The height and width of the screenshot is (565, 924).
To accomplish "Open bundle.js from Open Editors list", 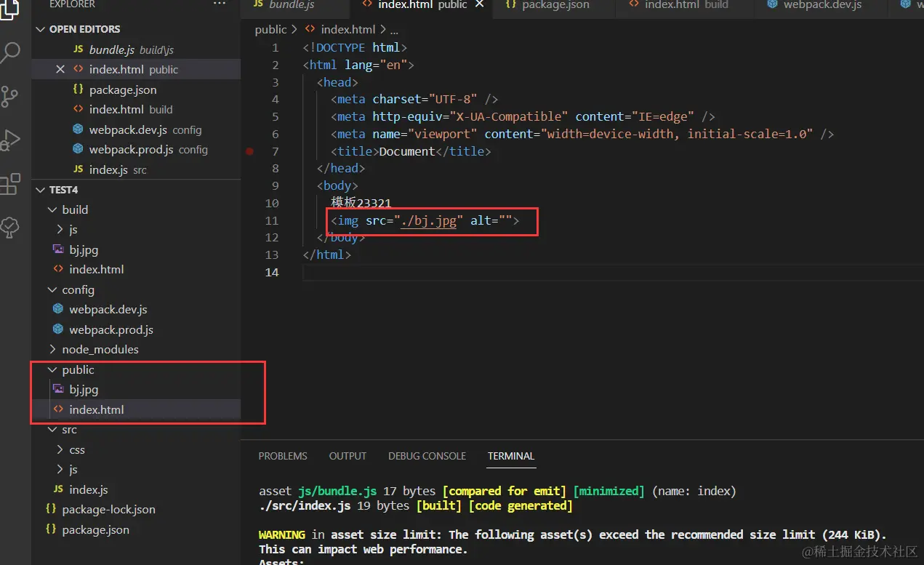I will (x=136, y=49).
